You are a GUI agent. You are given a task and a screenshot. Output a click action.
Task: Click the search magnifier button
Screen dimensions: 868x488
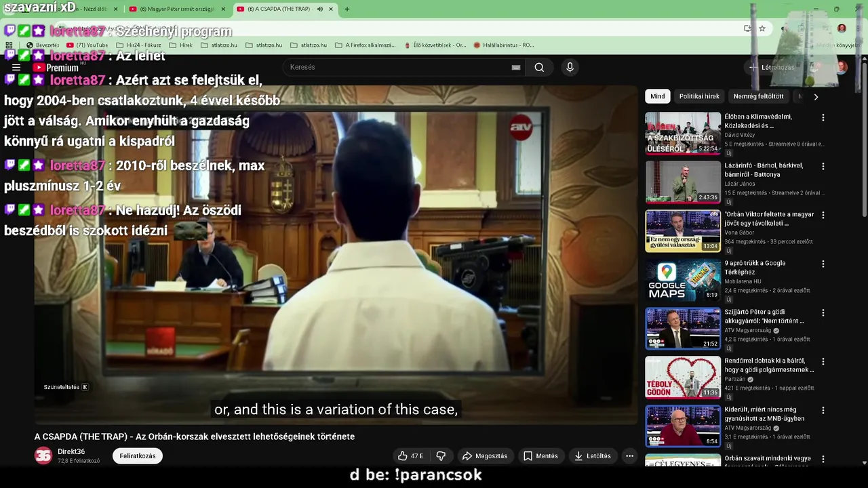[x=539, y=67]
